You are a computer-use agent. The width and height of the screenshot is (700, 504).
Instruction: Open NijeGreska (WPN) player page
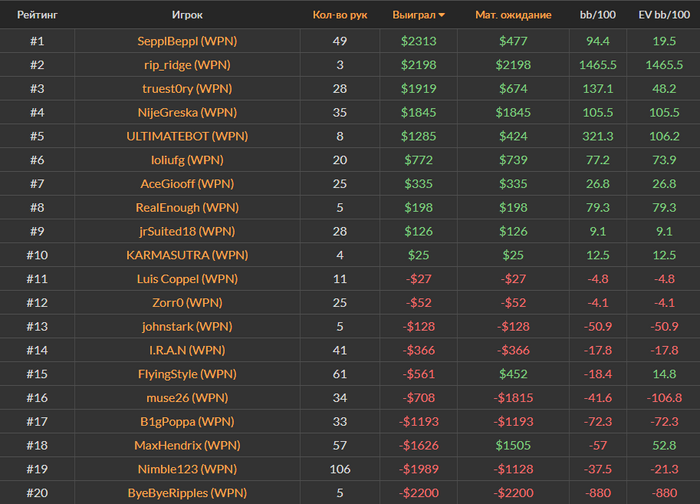[187, 112]
